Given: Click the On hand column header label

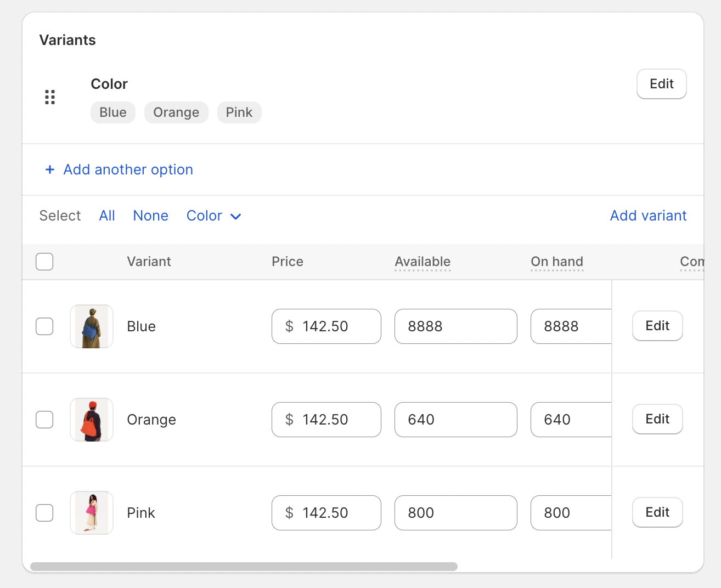Looking at the screenshot, I should pyautogui.click(x=556, y=262).
